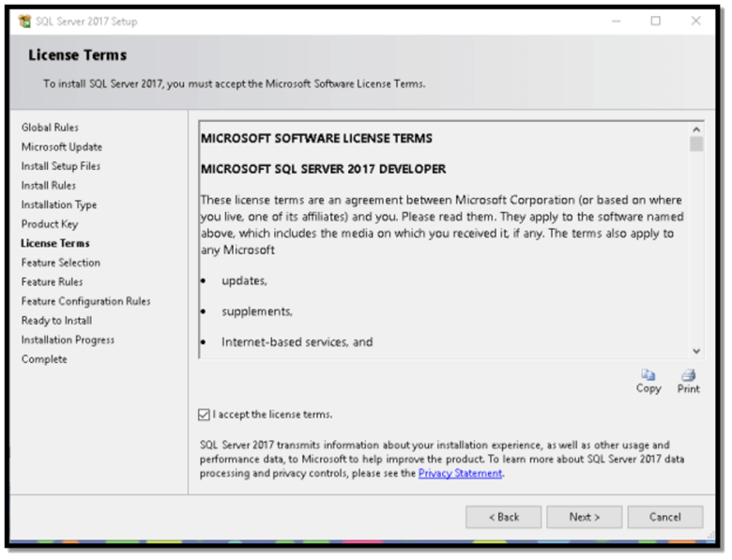
Task: Toggle the I accept the license terms checkbox
Action: click(204, 415)
